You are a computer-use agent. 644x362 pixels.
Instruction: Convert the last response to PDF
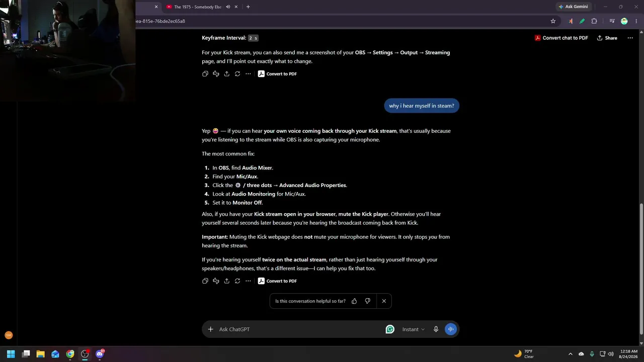[x=277, y=281]
